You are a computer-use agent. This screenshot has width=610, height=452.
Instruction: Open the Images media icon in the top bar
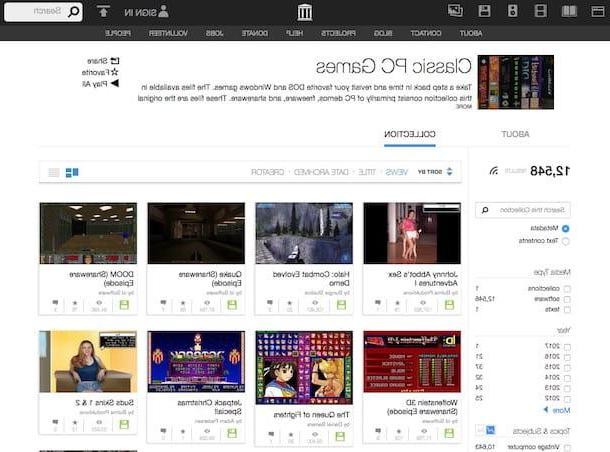[x=455, y=11]
